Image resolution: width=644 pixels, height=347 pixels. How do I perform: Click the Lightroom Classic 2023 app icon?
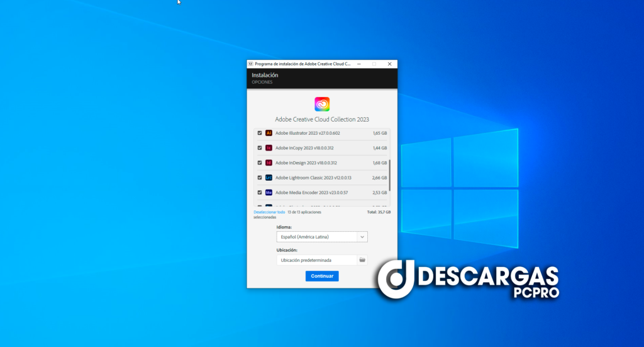269,177
